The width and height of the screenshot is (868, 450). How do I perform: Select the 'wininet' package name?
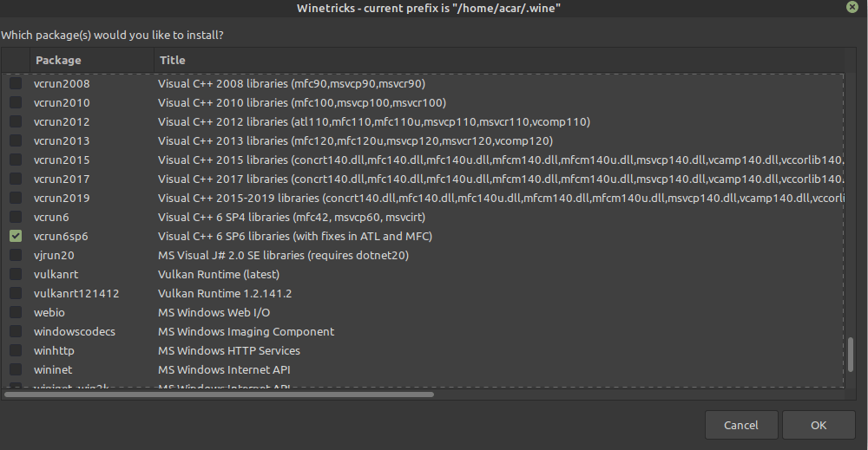[53, 370]
